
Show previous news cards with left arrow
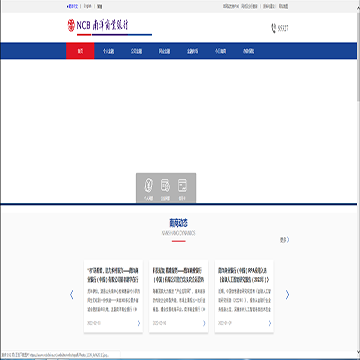point(72,295)
